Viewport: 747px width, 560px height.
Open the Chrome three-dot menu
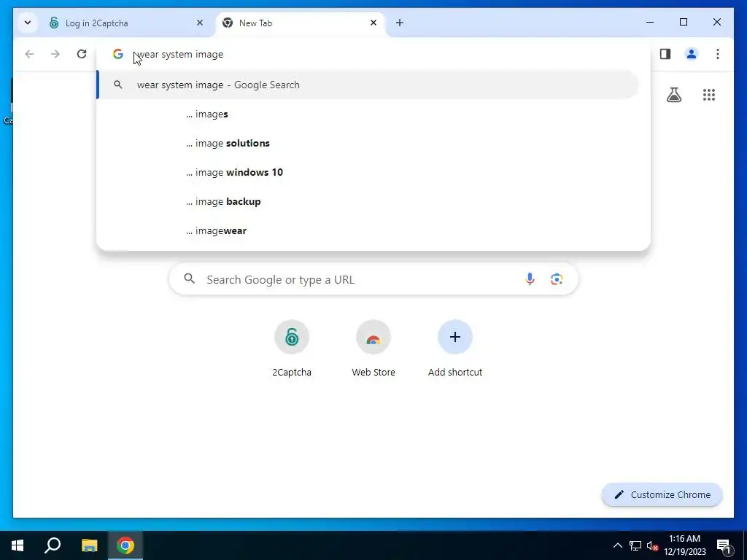point(718,54)
